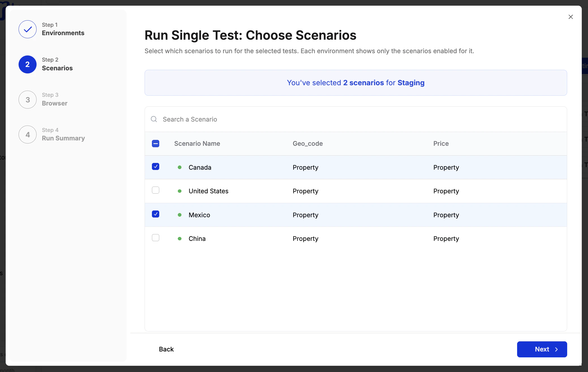588x372 pixels.
Task: Close the Run Single Test dialog
Action: [x=571, y=17]
